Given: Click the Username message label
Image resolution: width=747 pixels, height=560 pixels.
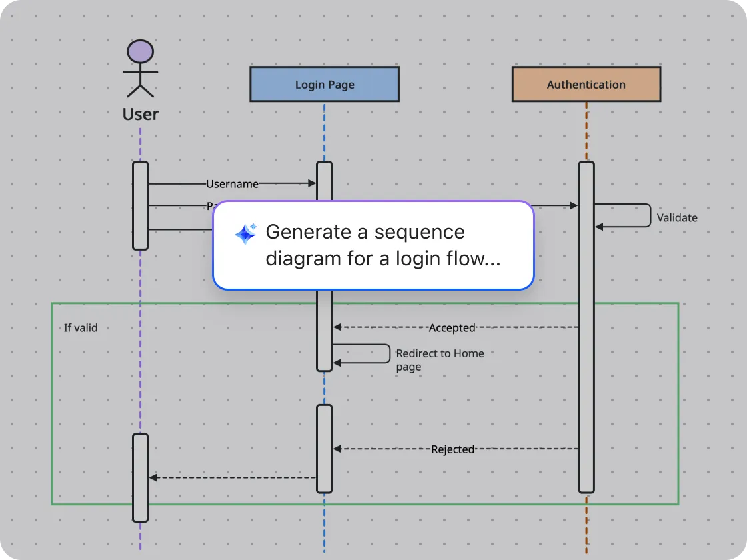Looking at the screenshot, I should pyautogui.click(x=232, y=184).
